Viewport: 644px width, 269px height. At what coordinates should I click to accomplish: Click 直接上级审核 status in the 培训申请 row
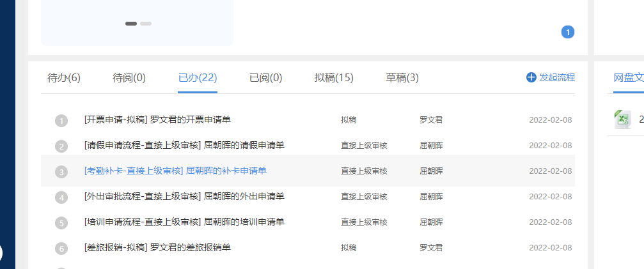(x=364, y=222)
